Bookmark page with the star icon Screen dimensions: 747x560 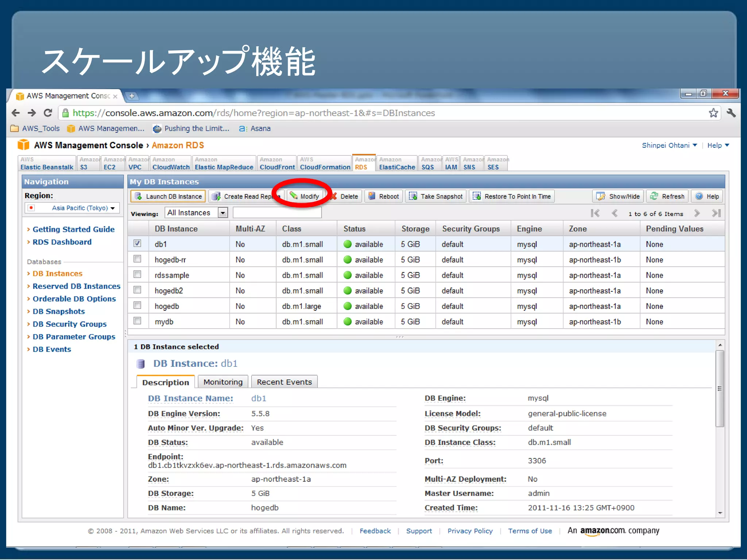click(x=713, y=113)
